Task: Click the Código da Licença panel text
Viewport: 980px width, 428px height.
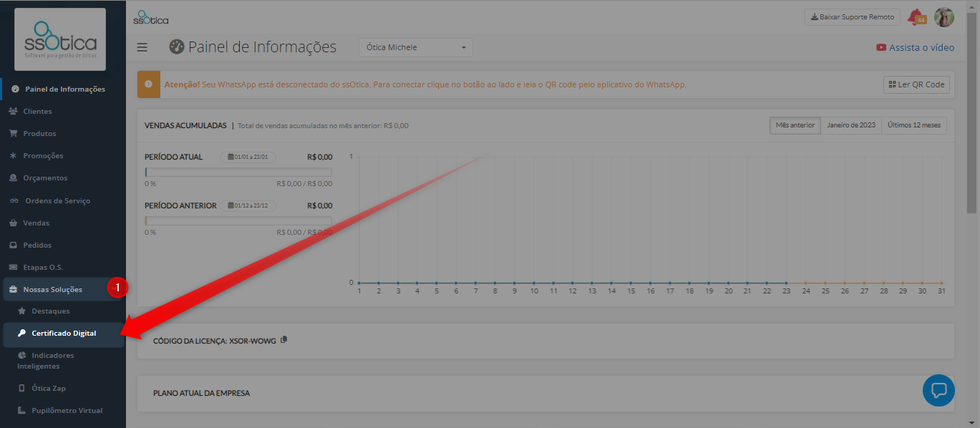Action: (x=215, y=341)
